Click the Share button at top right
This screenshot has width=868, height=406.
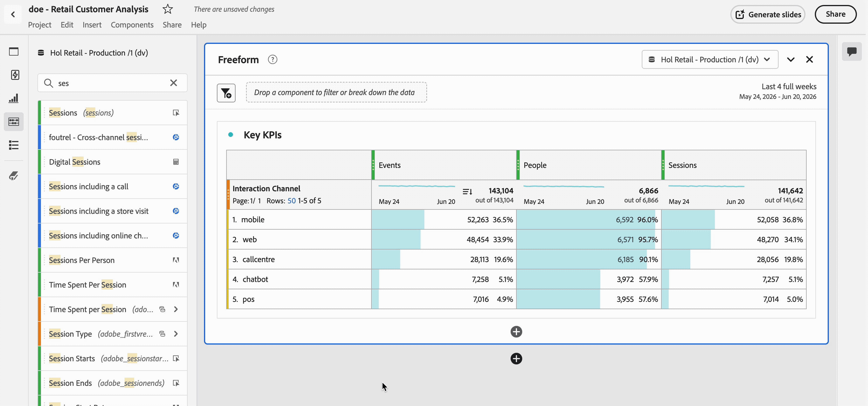pyautogui.click(x=835, y=14)
